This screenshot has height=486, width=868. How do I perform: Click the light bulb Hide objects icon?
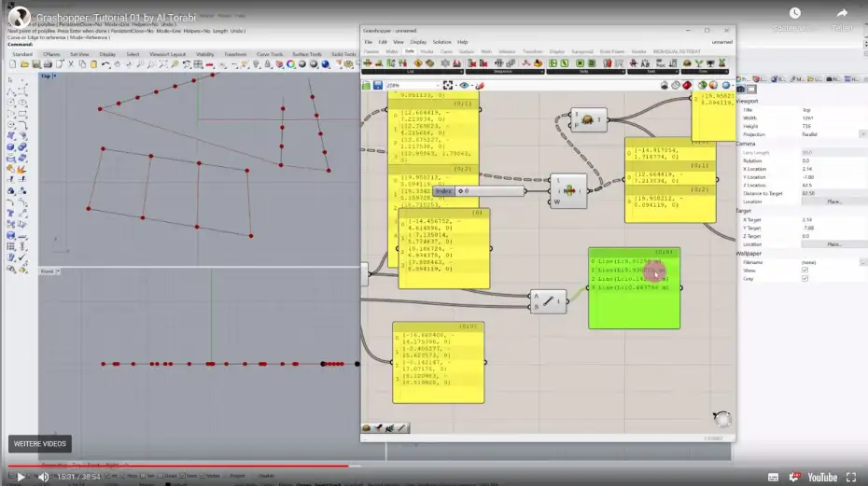pyautogui.click(x=257, y=64)
